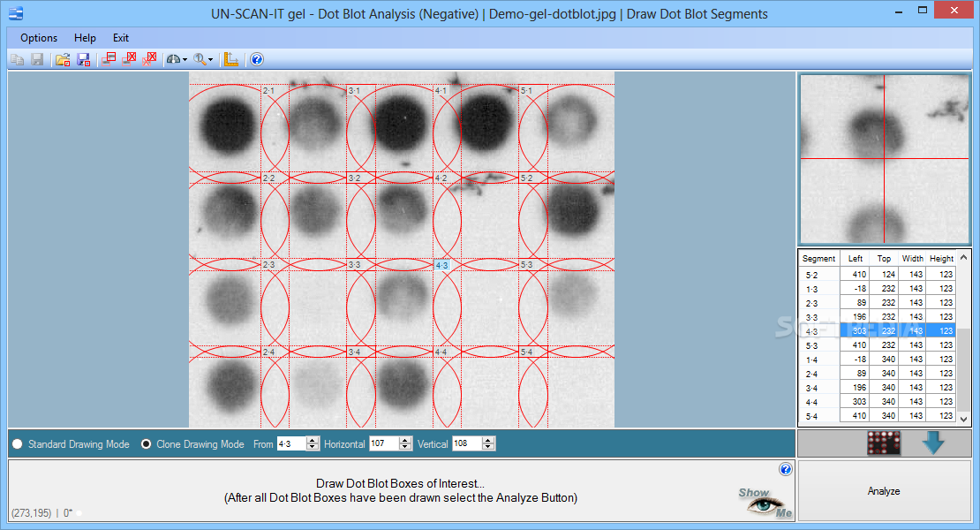The height and width of the screenshot is (530, 980).
Task: Click the rotation gauge toolbar icon
Action: 173,59
